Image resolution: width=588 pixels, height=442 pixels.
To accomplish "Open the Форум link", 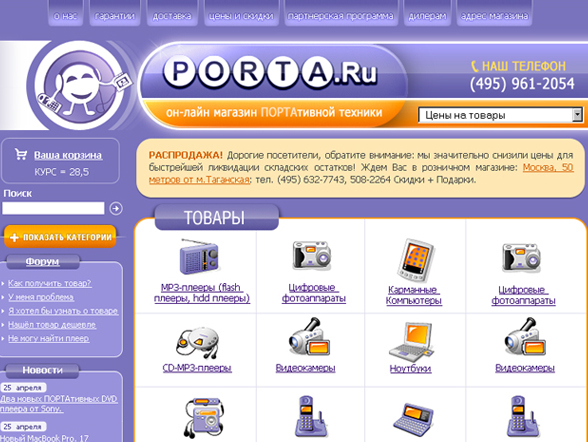I will point(42,261).
